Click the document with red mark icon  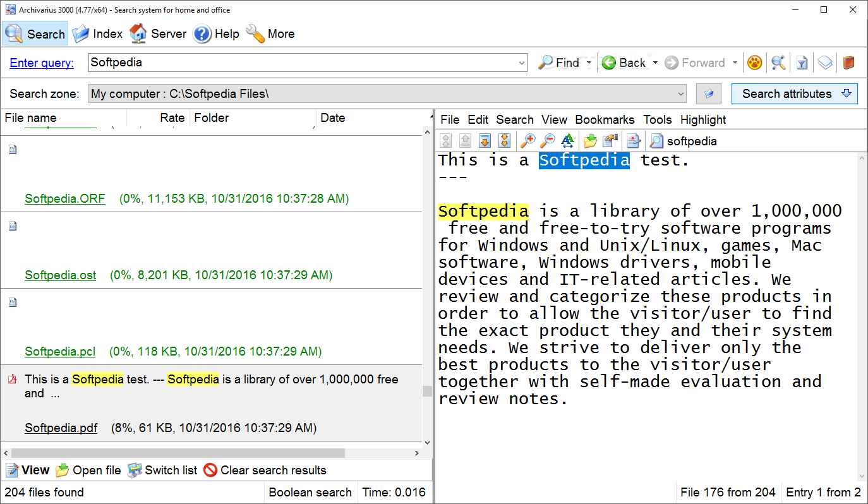633,141
